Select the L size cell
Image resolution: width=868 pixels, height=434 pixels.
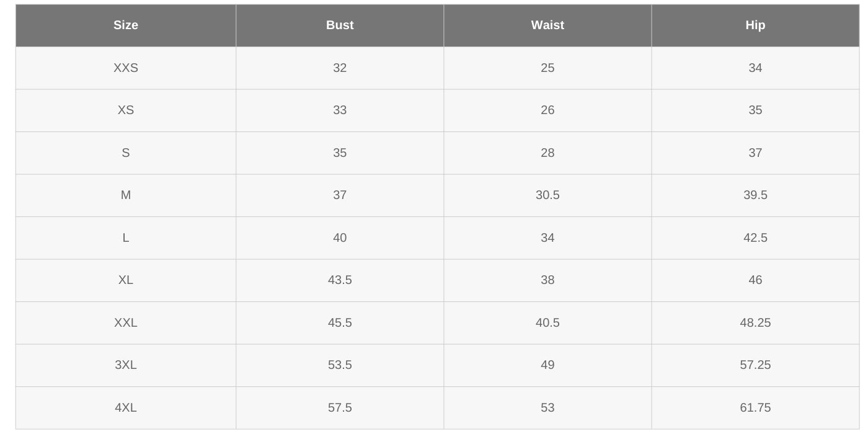126,238
